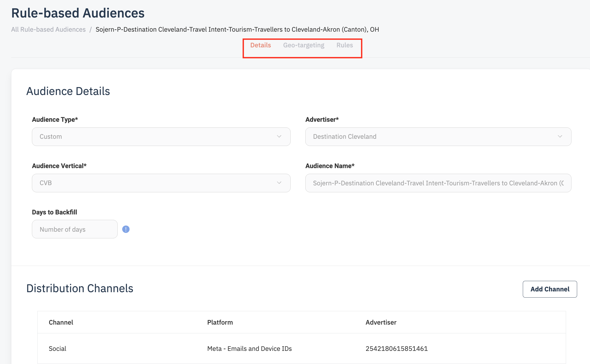Select the Social channel row
Viewport: 590px width, 364px height.
[58, 349]
